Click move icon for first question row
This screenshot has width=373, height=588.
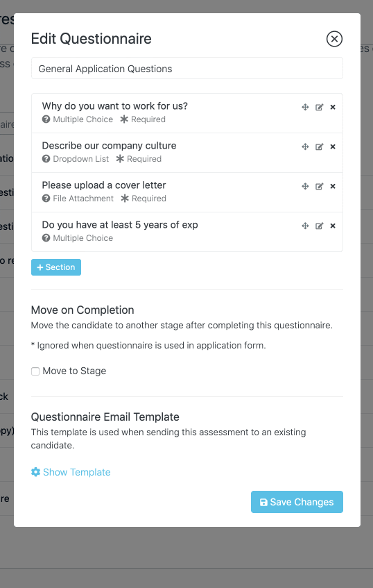pos(305,107)
